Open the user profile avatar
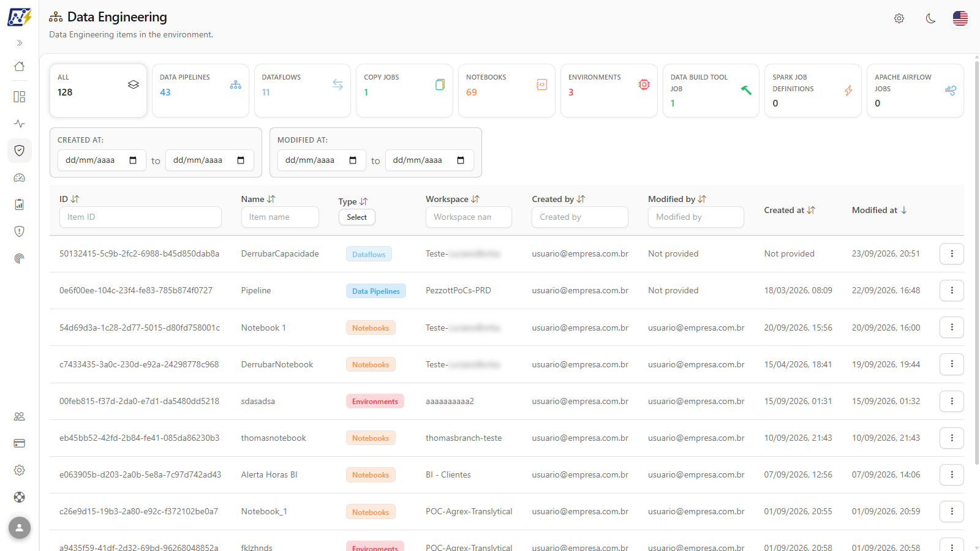 [20, 528]
